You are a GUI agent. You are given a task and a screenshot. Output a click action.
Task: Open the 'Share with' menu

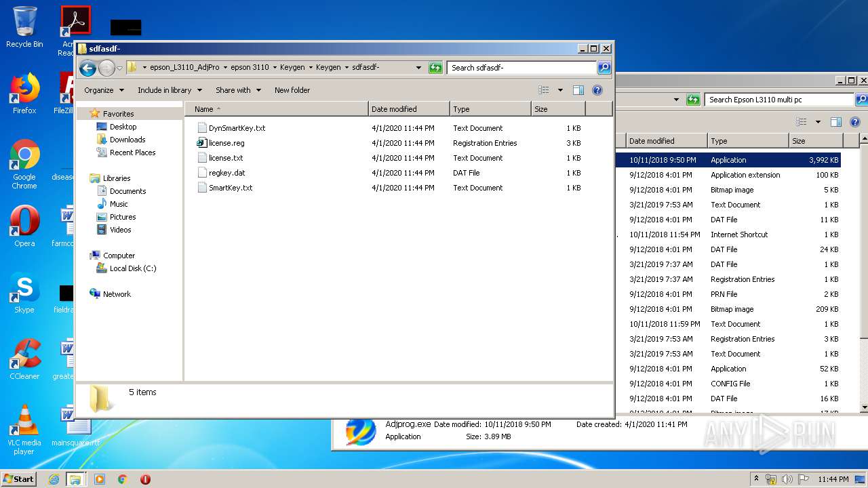coord(238,90)
